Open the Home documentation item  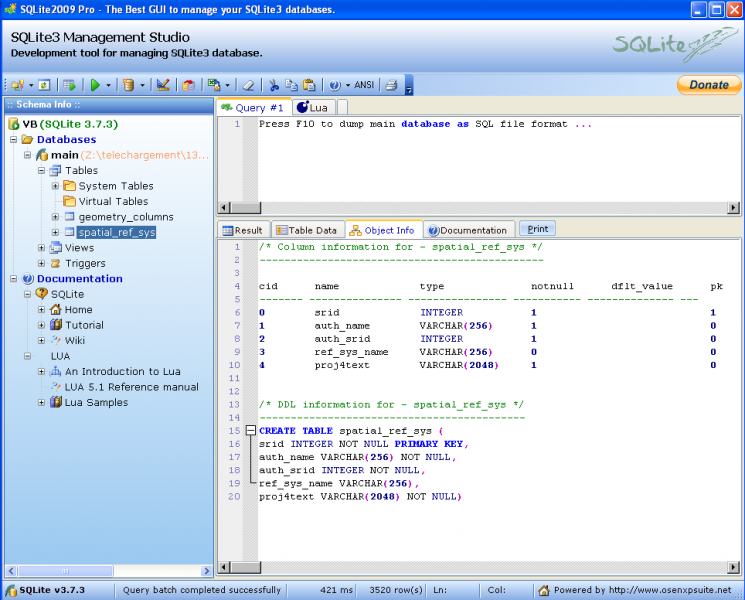pyautogui.click(x=78, y=310)
